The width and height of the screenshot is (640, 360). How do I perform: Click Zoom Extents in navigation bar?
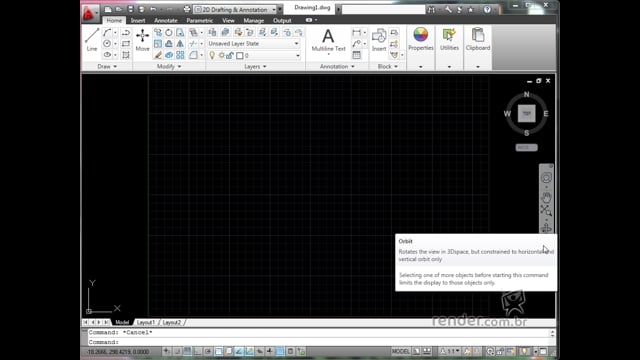pos(546,211)
